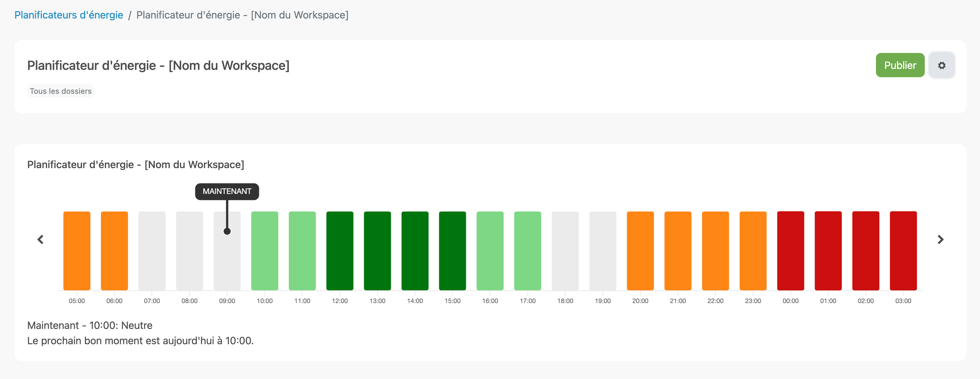The height and width of the screenshot is (379, 980).
Task: Click the red 03:00 bar
Action: (903, 251)
